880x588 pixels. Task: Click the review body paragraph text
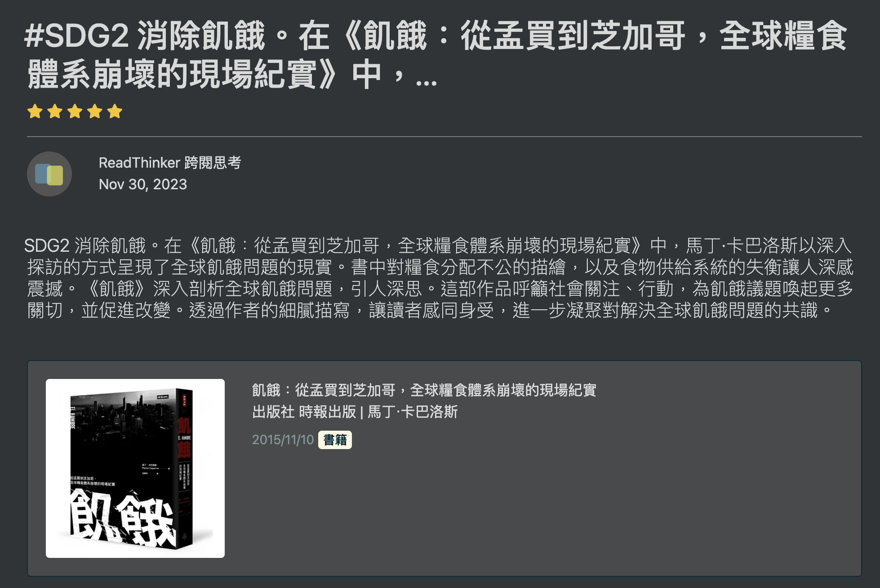click(439, 278)
